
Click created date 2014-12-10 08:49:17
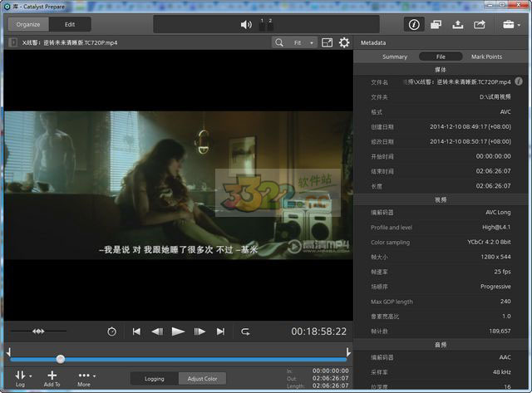pyautogui.click(x=470, y=126)
